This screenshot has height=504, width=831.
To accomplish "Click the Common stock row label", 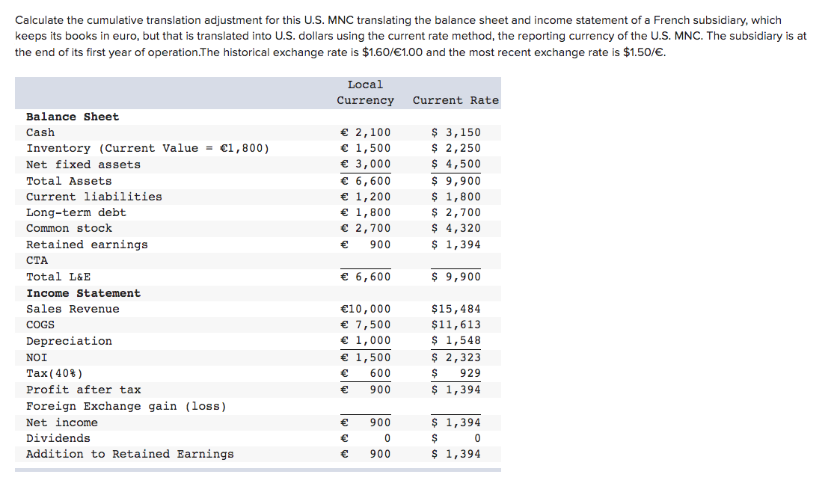I will 68,228.
